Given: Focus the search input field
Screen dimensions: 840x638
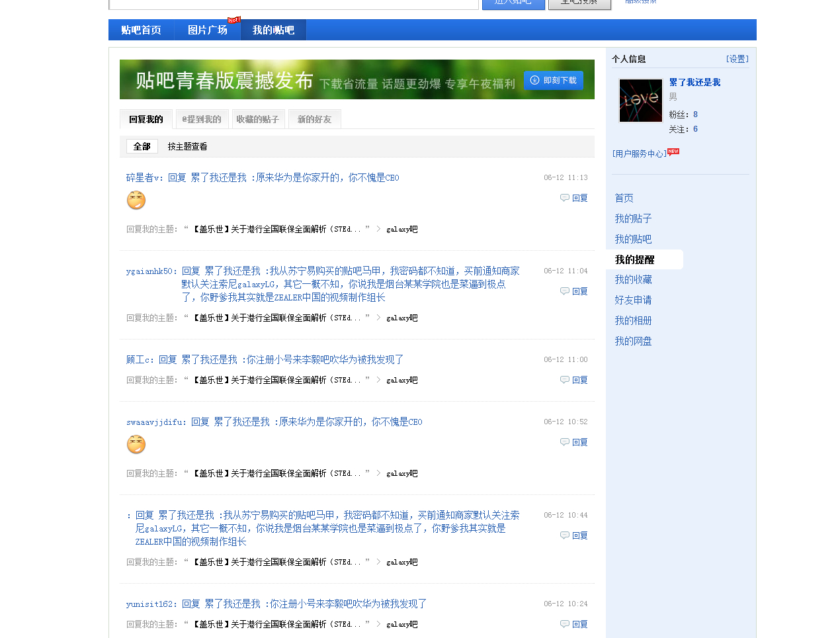Looking at the screenshot, I should (x=294, y=4).
